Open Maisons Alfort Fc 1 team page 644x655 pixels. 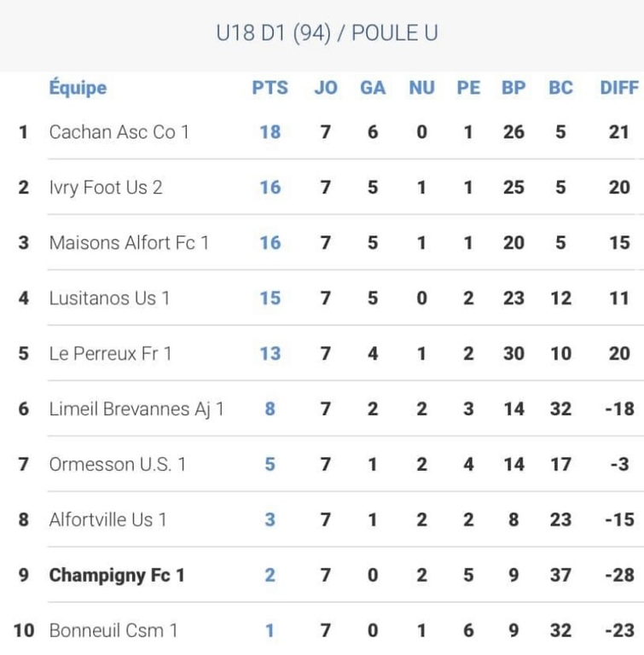128,243
